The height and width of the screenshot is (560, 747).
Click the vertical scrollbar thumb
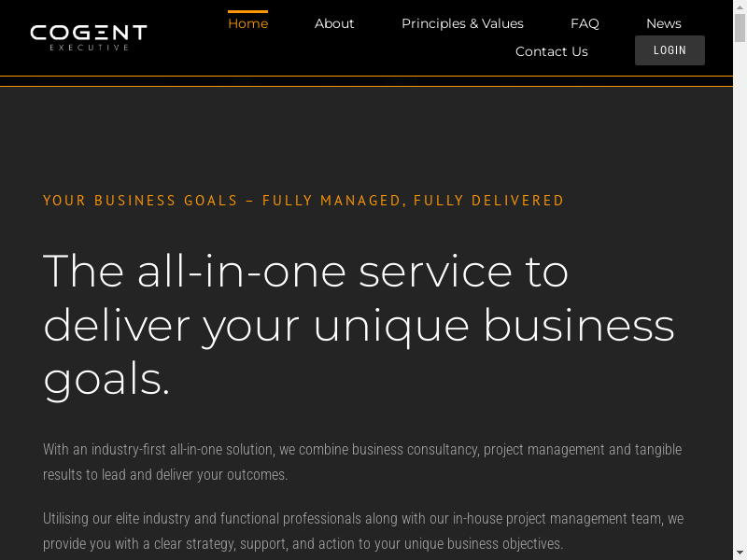point(740,28)
